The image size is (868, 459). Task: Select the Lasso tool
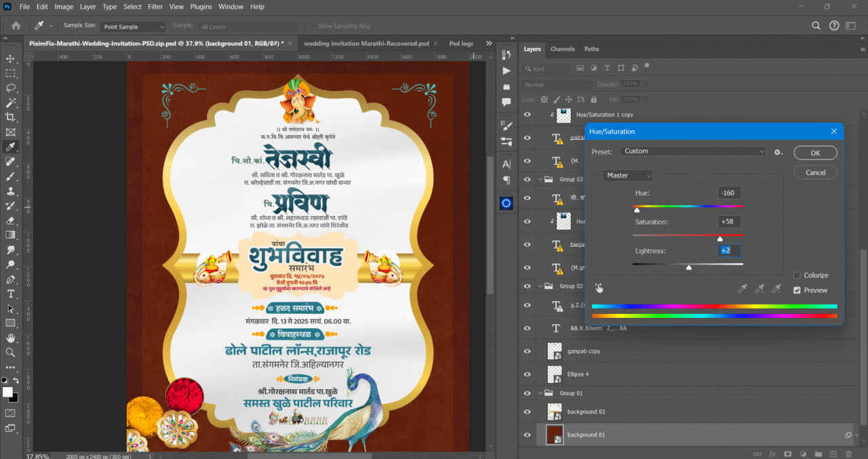(9, 88)
